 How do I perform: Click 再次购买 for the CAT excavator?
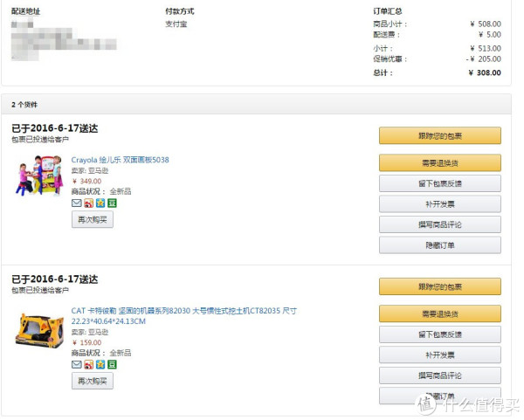click(x=93, y=382)
